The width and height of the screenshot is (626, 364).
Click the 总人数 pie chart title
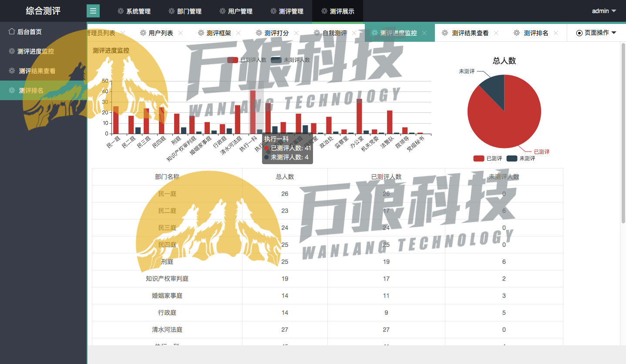click(504, 61)
